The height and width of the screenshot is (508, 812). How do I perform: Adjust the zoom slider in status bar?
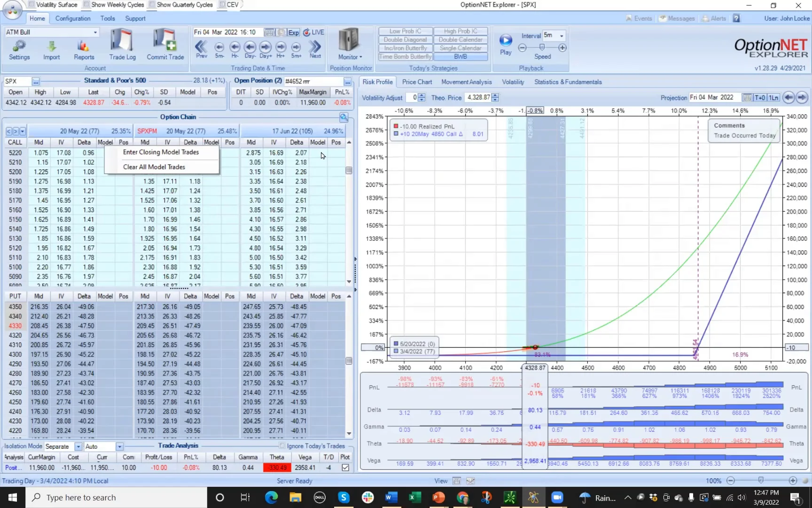pos(761,480)
